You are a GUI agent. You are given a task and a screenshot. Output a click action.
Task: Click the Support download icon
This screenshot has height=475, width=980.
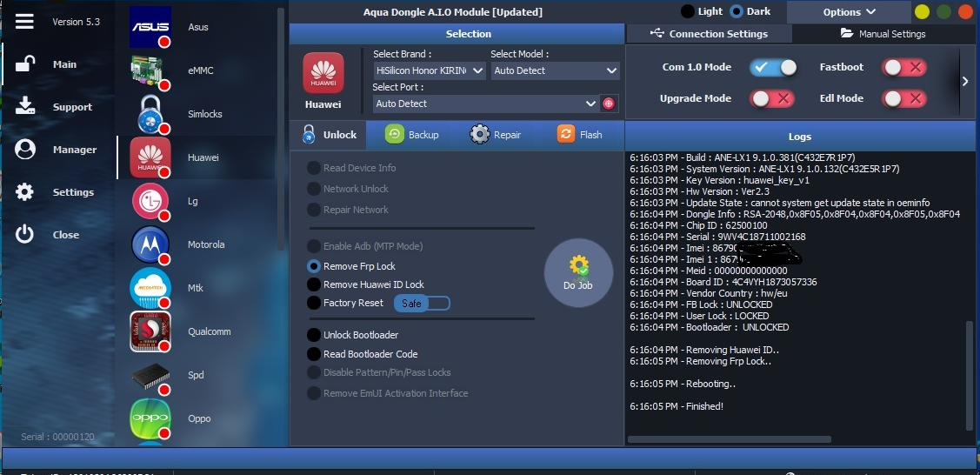[25, 106]
